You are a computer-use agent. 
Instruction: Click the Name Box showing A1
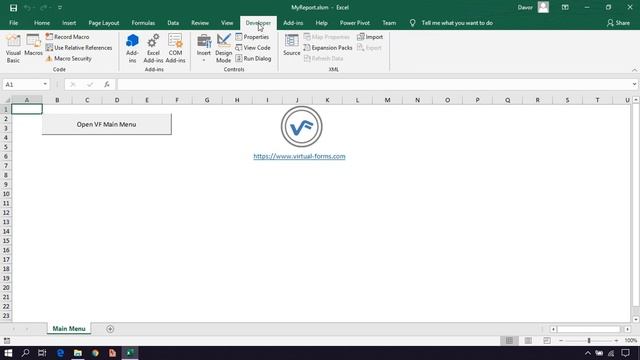[22, 84]
